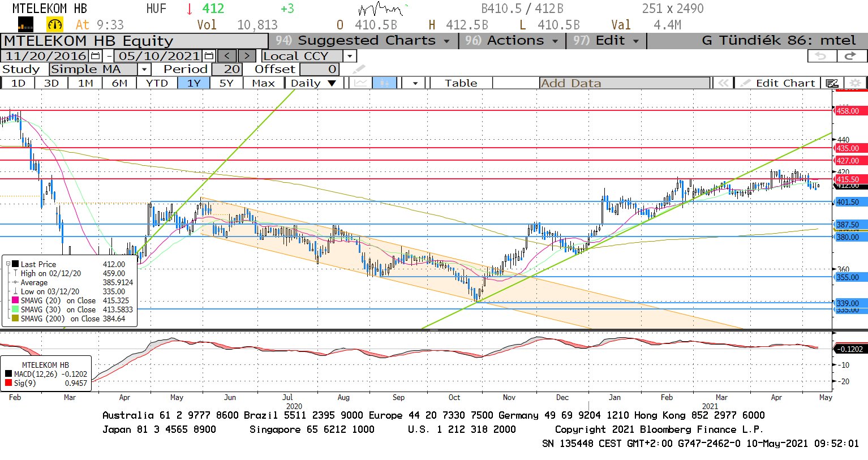Click the Table view button
The image size is (868, 460).
pos(461,83)
